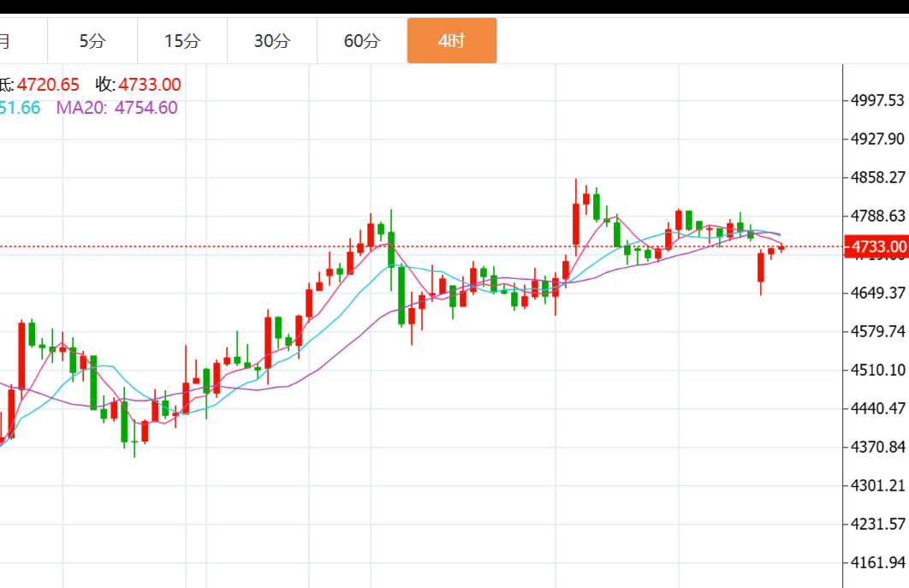Click the tall red candle peaking near 4858
This screenshot has height=588, width=909.
[575, 224]
